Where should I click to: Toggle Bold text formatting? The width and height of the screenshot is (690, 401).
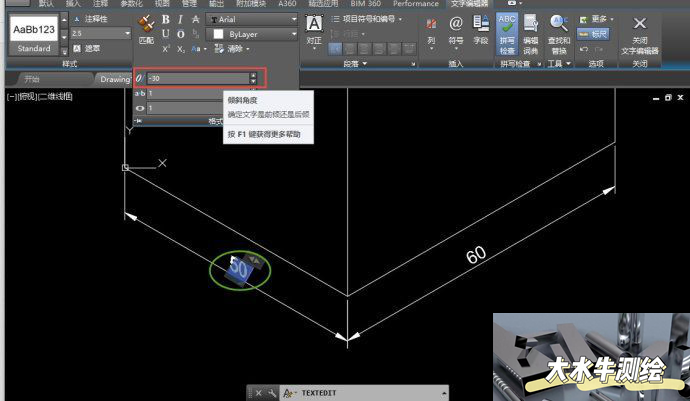click(166, 19)
